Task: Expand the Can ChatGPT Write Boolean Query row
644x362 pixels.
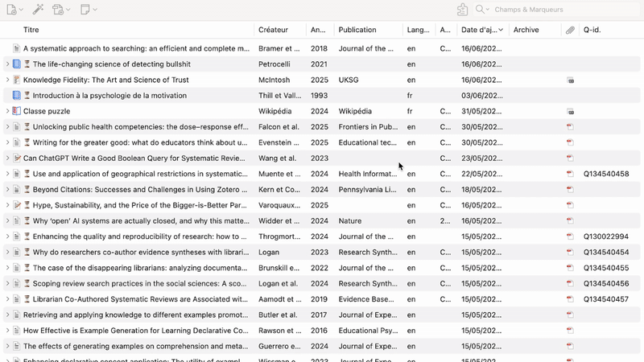Action: point(7,158)
